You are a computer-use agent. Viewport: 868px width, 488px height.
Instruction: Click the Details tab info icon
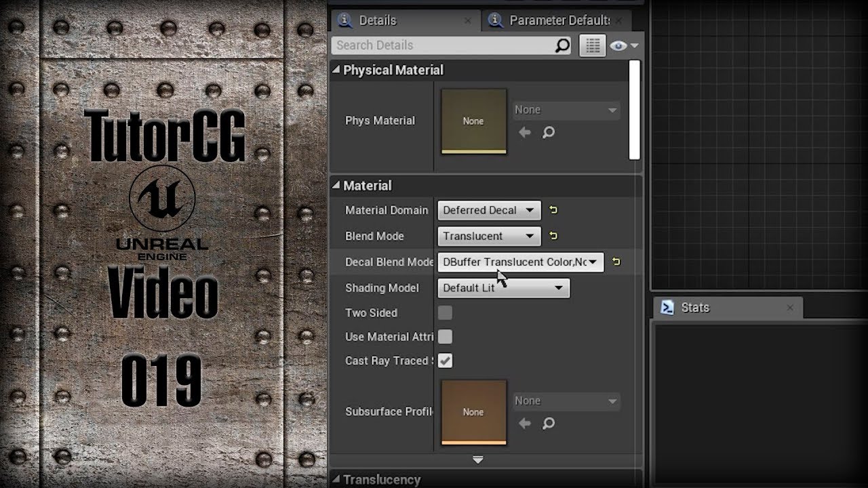345,20
